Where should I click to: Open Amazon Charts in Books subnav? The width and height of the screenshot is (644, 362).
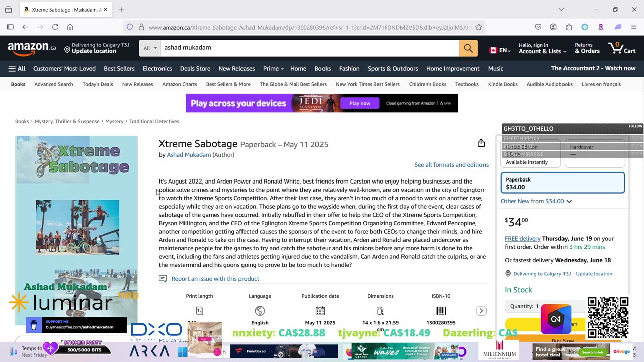pyautogui.click(x=180, y=84)
